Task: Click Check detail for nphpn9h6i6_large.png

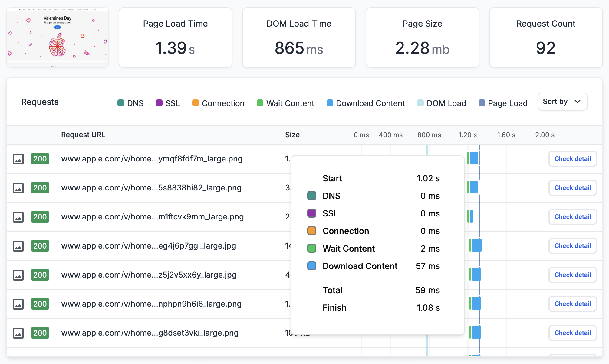Action: [572, 304]
